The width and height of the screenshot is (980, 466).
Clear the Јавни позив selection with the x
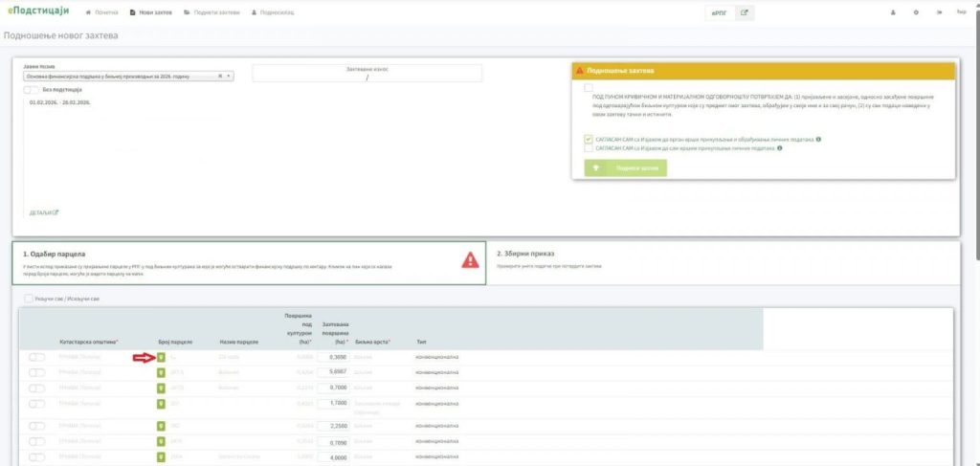220,75
